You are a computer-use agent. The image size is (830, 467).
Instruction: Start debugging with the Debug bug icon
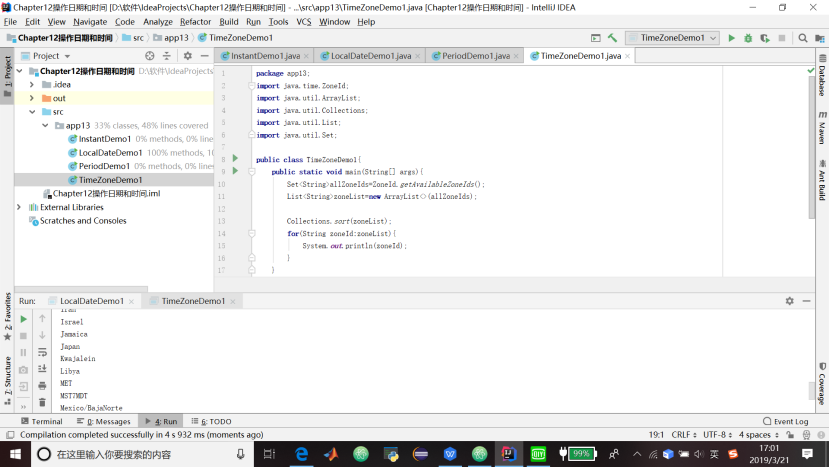(x=748, y=38)
